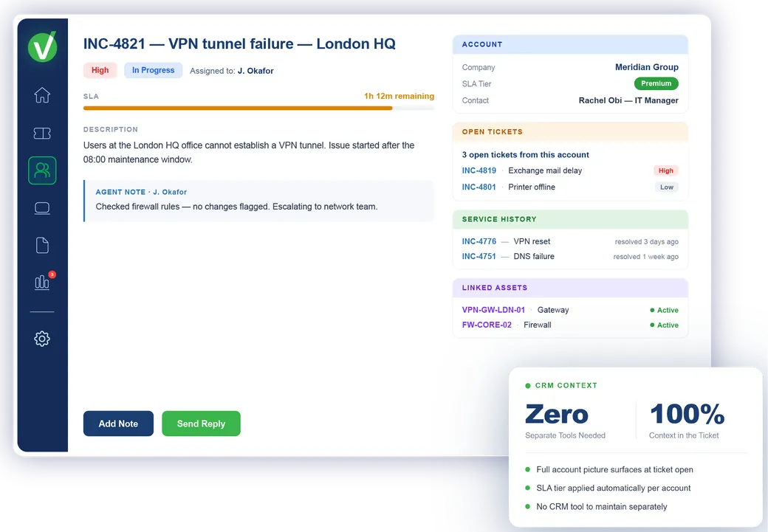The height and width of the screenshot is (532, 768).
Task: Click the Add Note button
Action: pyautogui.click(x=118, y=424)
